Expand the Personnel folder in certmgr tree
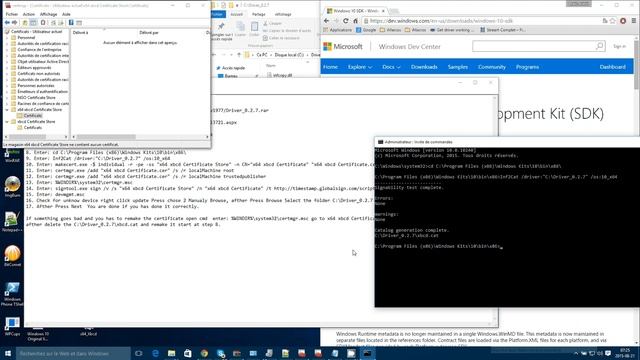Viewport: 640px width, 360px height. pos(7,38)
